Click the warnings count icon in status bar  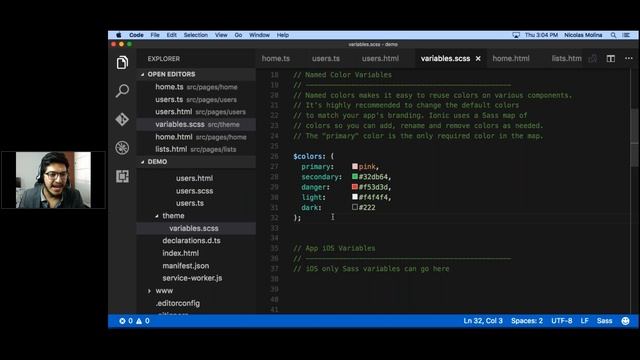(x=139, y=321)
